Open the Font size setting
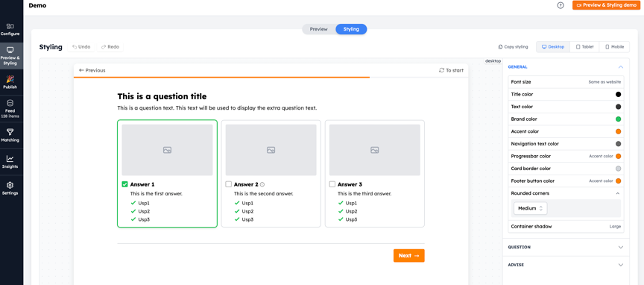 (566, 82)
